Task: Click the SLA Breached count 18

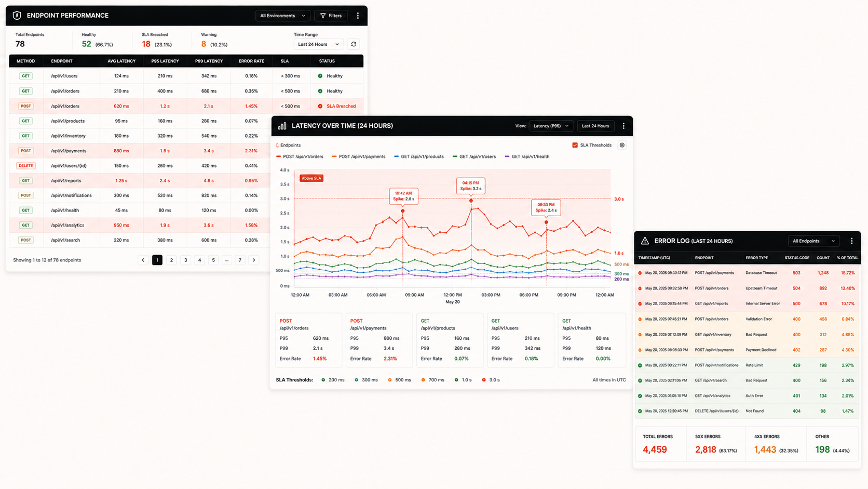Action: coord(146,44)
